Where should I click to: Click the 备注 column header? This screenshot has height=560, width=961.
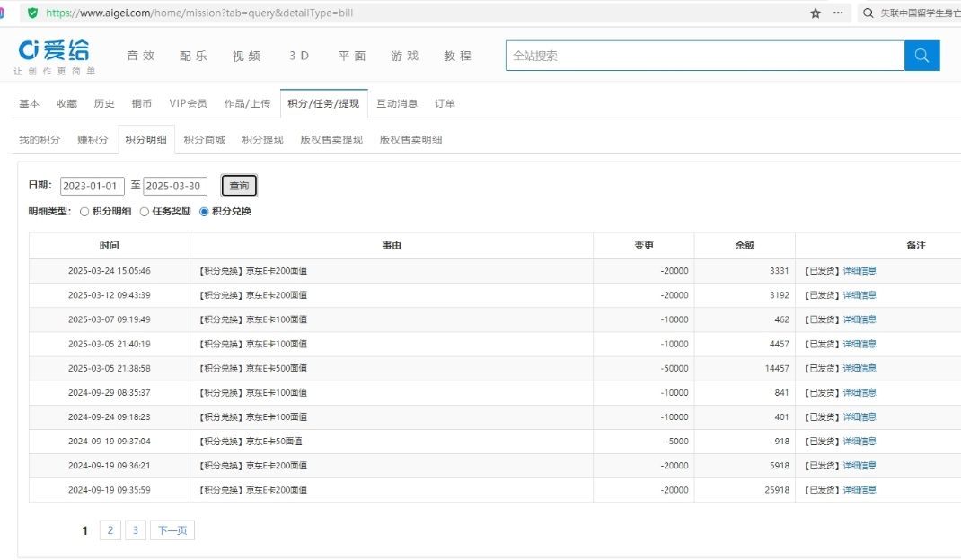tap(916, 246)
